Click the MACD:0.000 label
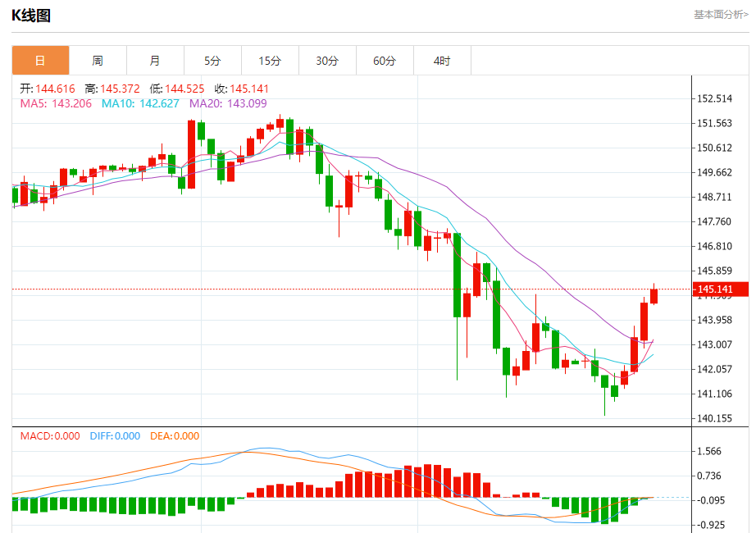 (50, 436)
